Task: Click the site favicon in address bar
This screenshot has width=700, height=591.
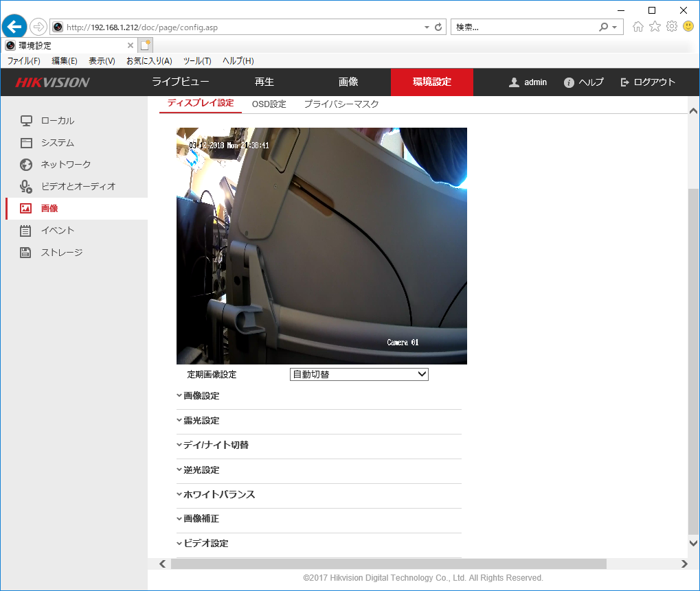Action: pyautogui.click(x=58, y=27)
